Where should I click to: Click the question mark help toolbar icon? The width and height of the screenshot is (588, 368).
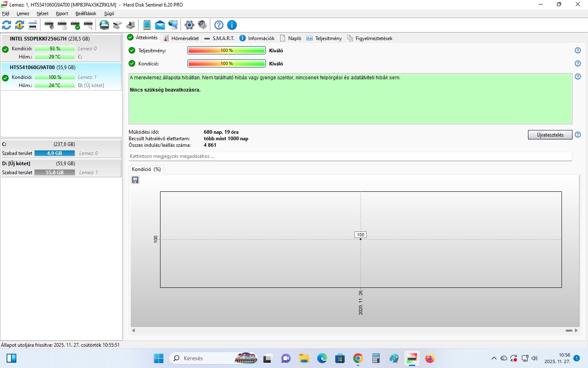(219, 25)
